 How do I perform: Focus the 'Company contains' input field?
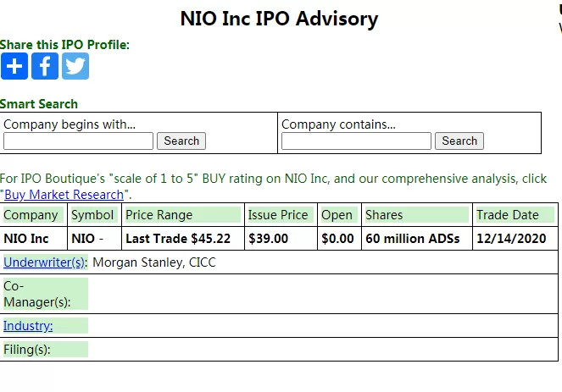tap(356, 141)
